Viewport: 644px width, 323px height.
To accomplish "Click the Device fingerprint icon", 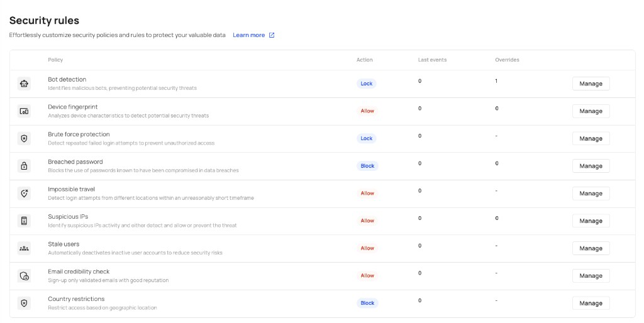I will click(x=25, y=111).
